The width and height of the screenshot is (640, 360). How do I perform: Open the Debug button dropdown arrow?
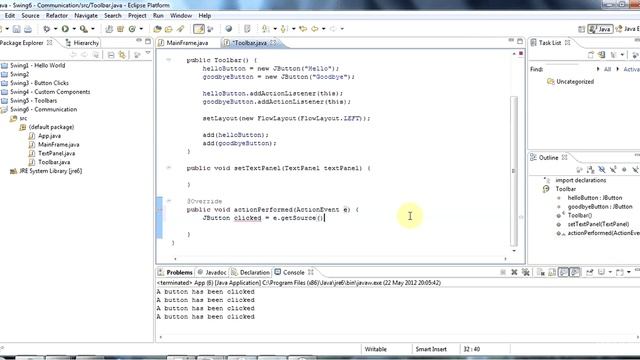(55, 29)
